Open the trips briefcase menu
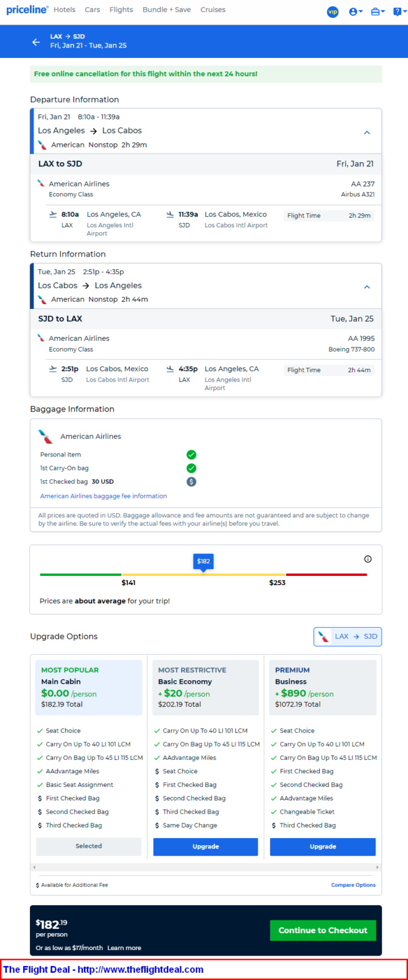 click(x=378, y=12)
